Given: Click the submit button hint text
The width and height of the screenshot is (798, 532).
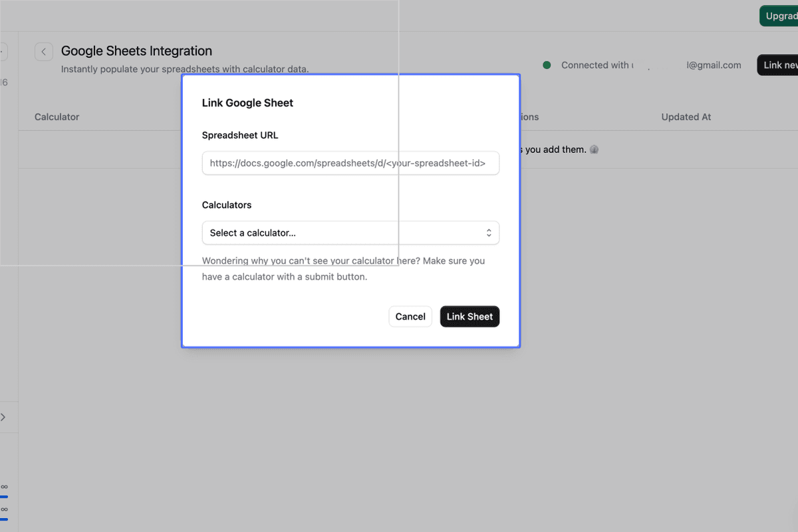Looking at the screenshot, I should [343, 269].
